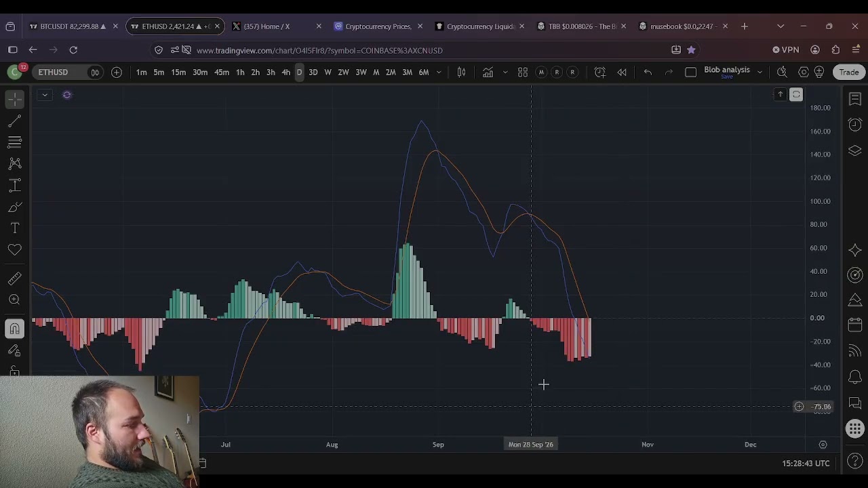Open the Fibonacci retracement tools
Viewport: 868px width, 488px height.
coord(14,142)
